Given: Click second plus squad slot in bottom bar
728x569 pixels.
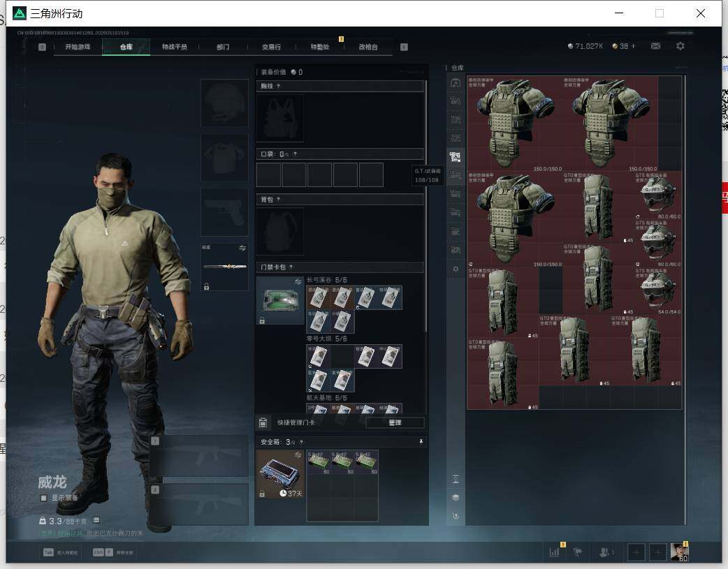Looking at the screenshot, I should click(x=657, y=552).
